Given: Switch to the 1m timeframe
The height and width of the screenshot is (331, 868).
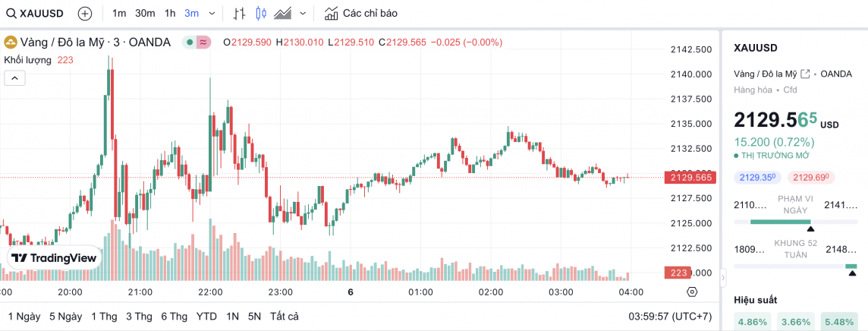Looking at the screenshot, I should (x=119, y=13).
